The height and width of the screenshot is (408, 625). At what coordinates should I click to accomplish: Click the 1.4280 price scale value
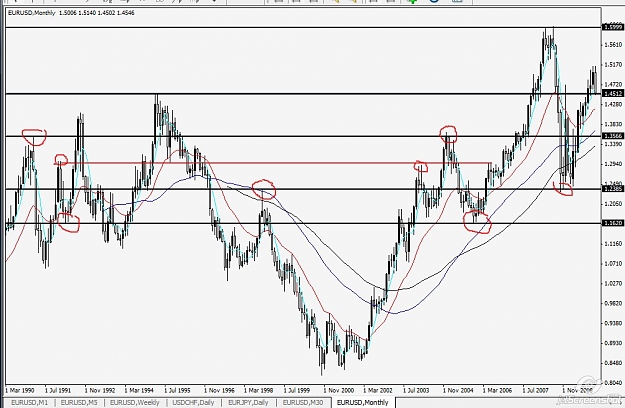click(613, 104)
